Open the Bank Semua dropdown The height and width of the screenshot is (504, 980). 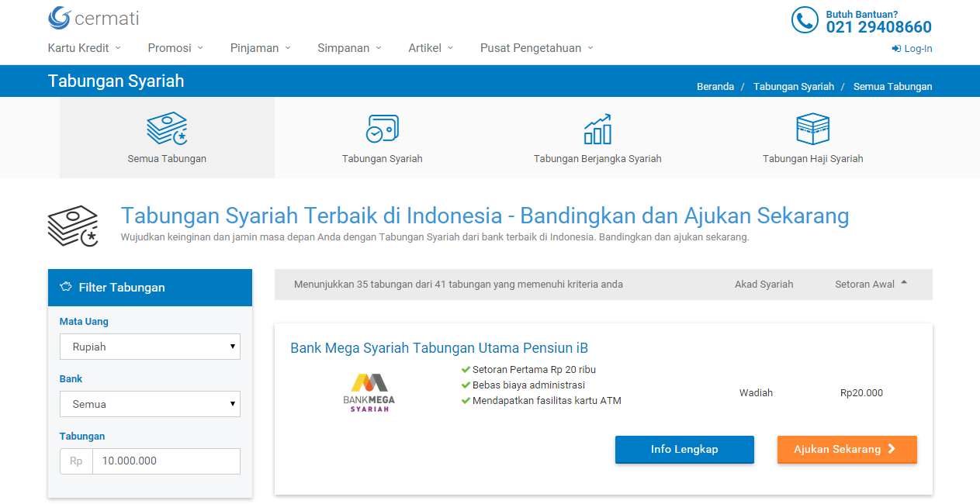150,404
